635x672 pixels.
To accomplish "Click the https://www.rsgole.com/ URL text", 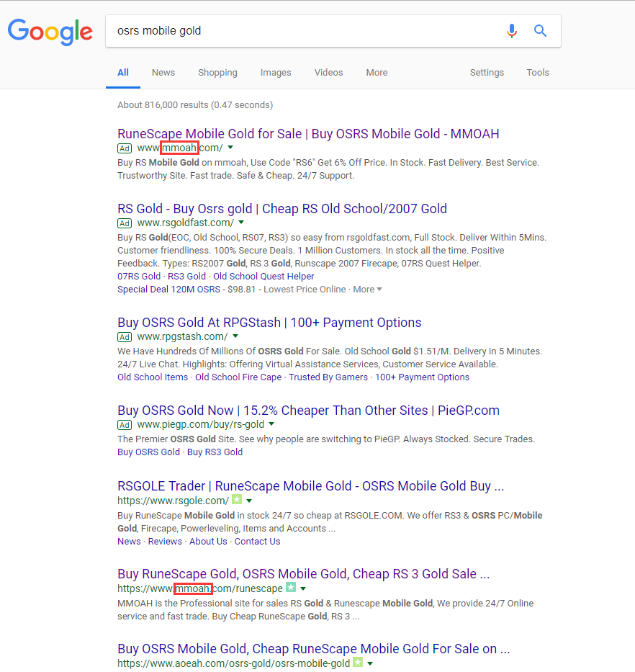I will 173,501.
